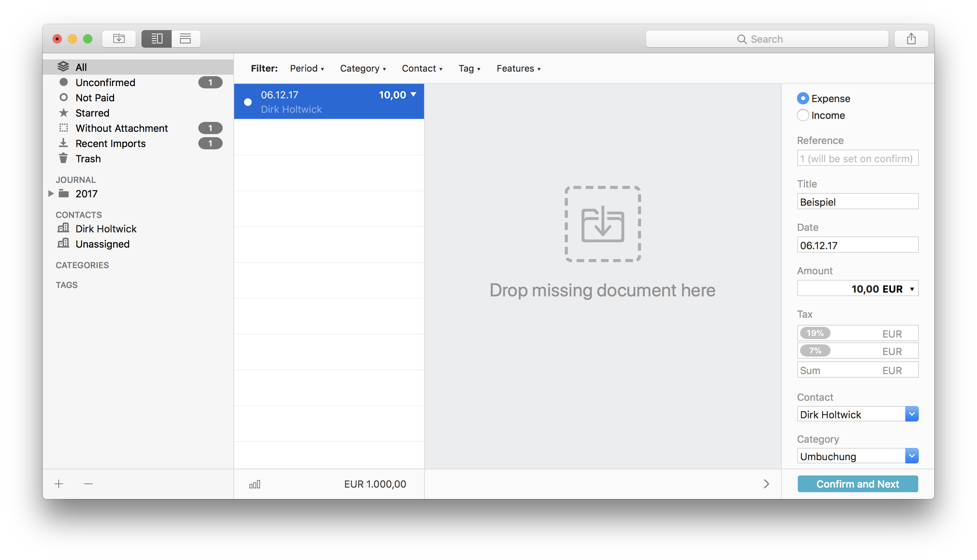
Task: Click the Confirm and Next button
Action: (x=857, y=484)
